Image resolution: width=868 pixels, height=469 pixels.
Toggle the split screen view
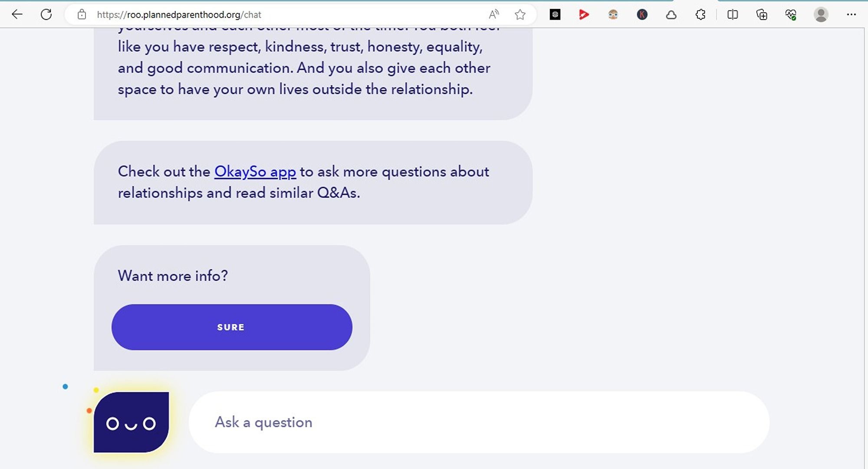(733, 15)
